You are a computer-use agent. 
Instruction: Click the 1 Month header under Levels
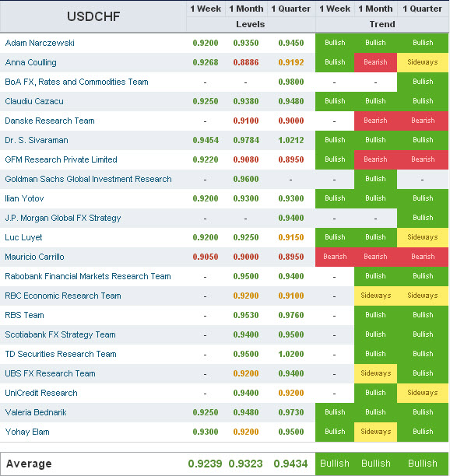point(246,9)
